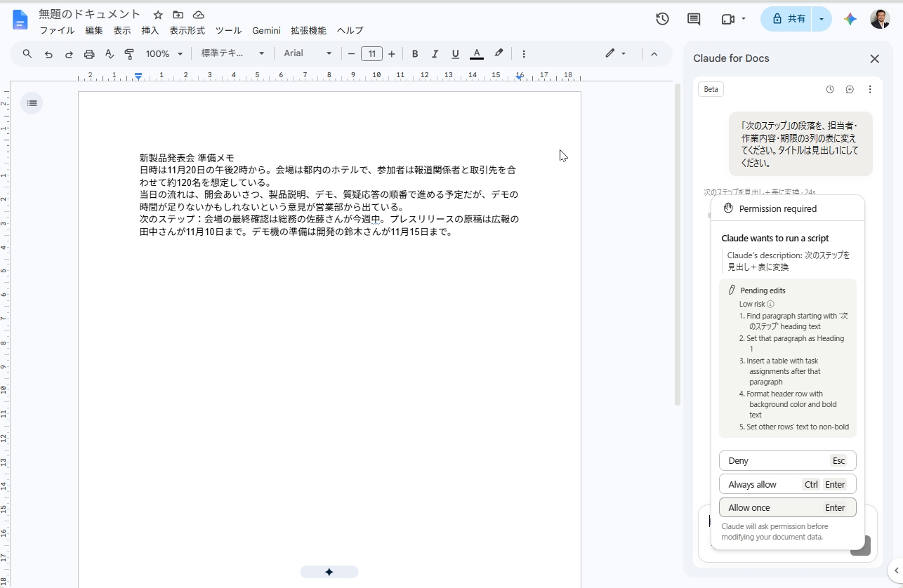Undo the last edit
The height and width of the screenshot is (588, 903).
pyautogui.click(x=48, y=54)
